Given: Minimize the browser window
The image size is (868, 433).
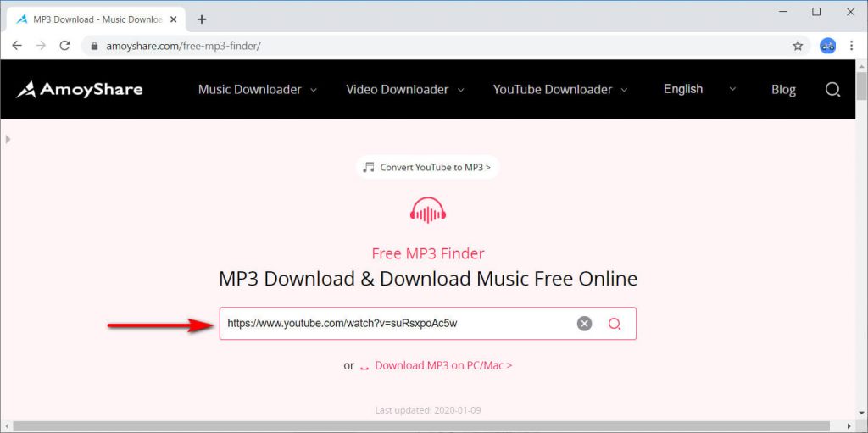Looking at the screenshot, I should (782, 12).
